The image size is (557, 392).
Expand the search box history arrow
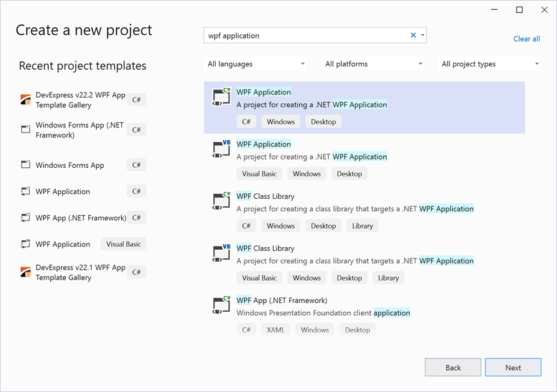click(x=423, y=35)
